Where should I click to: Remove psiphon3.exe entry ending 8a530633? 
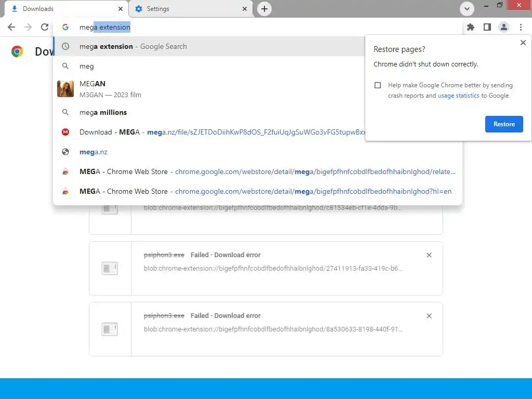[429, 316]
